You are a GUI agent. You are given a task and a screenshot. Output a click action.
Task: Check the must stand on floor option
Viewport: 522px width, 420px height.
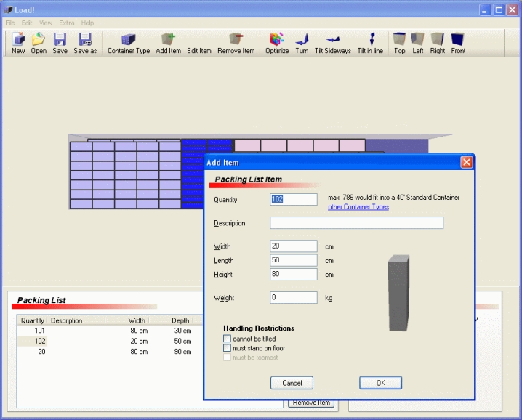tap(228, 348)
